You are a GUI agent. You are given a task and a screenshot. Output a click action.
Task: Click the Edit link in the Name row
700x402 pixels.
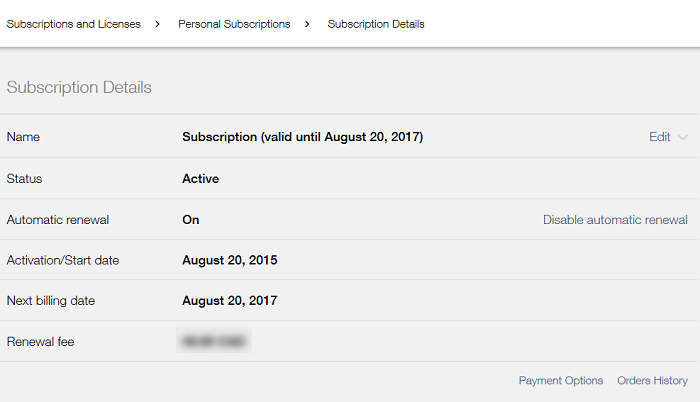pos(659,137)
